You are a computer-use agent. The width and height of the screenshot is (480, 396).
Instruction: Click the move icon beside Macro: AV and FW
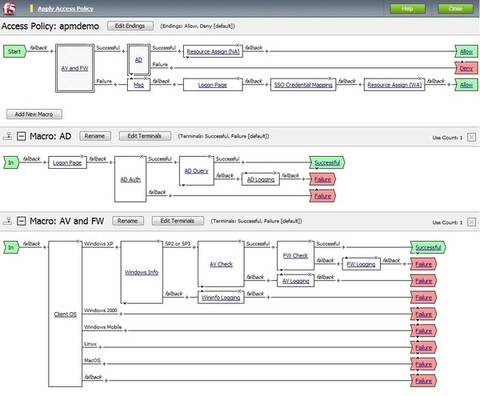coord(8,221)
